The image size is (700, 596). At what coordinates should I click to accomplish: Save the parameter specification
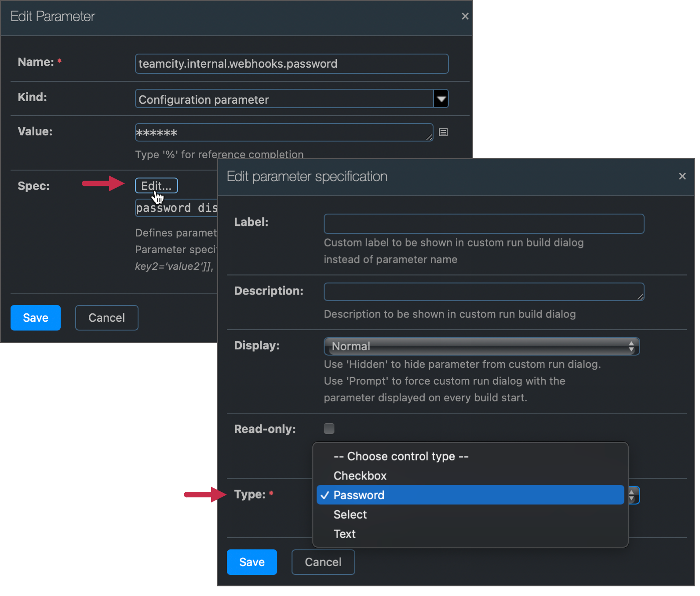pos(252,562)
